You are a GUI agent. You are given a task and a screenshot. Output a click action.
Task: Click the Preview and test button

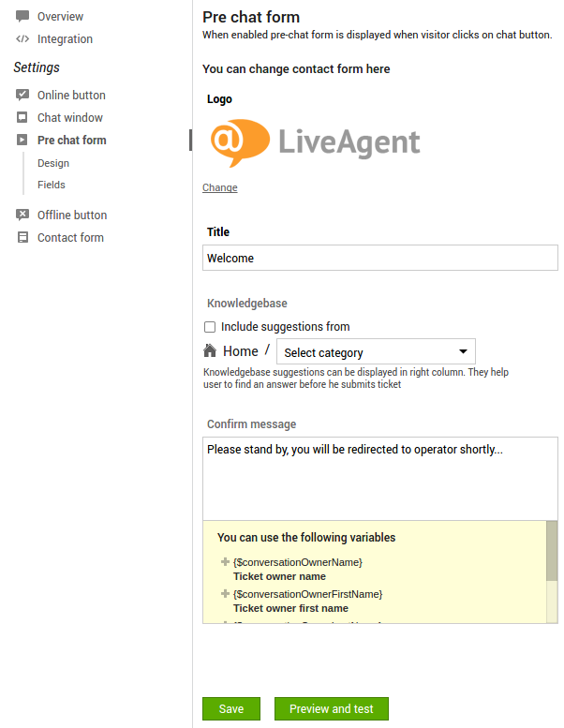(x=332, y=708)
